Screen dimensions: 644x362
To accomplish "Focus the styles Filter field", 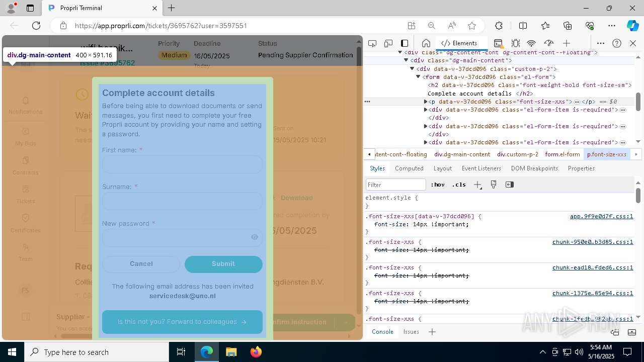I will click(x=396, y=185).
